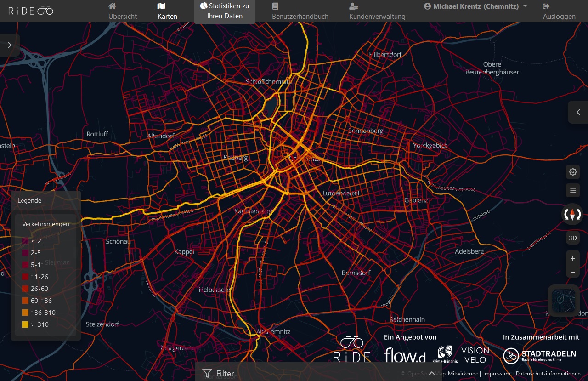The image size is (588, 381).
Task: Expand the left side panel
Action: [10, 45]
